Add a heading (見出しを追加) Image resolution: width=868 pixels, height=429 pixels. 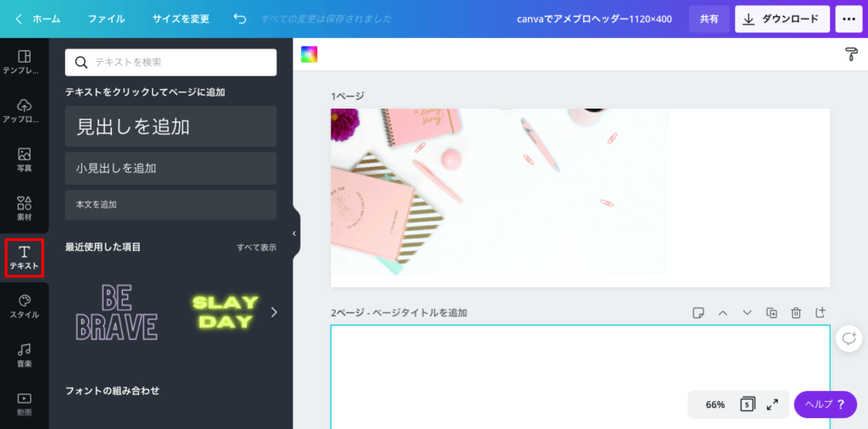tap(171, 126)
